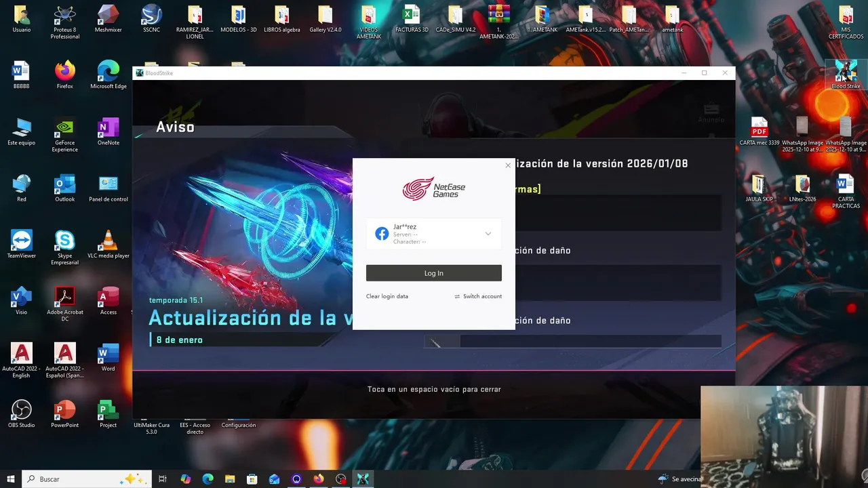Open AutoCAD 2022 - Español desktop icon
This screenshot has width=868, height=488.
click(x=65, y=360)
